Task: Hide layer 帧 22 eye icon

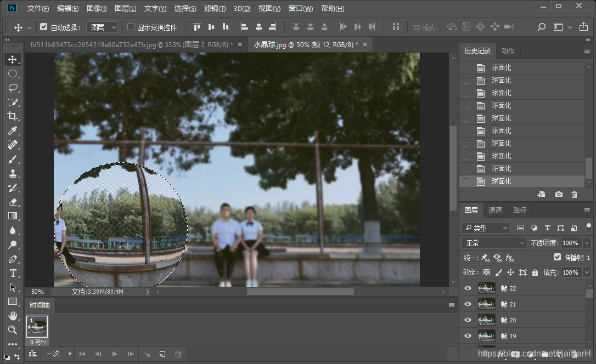Action: (468, 288)
